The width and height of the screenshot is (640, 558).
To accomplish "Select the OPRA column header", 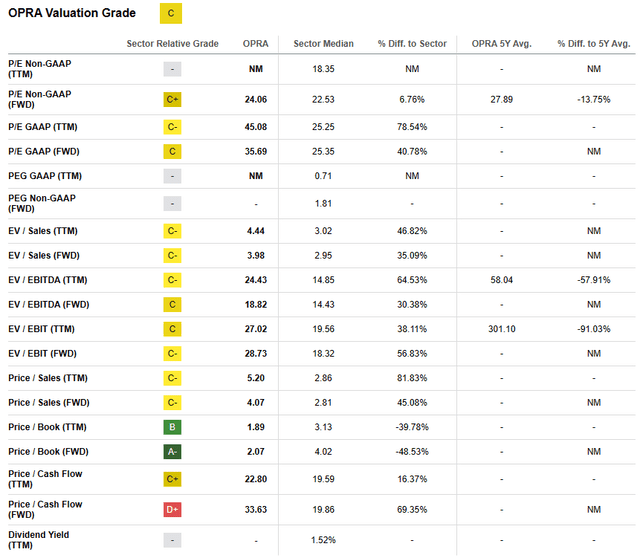I will (x=256, y=44).
